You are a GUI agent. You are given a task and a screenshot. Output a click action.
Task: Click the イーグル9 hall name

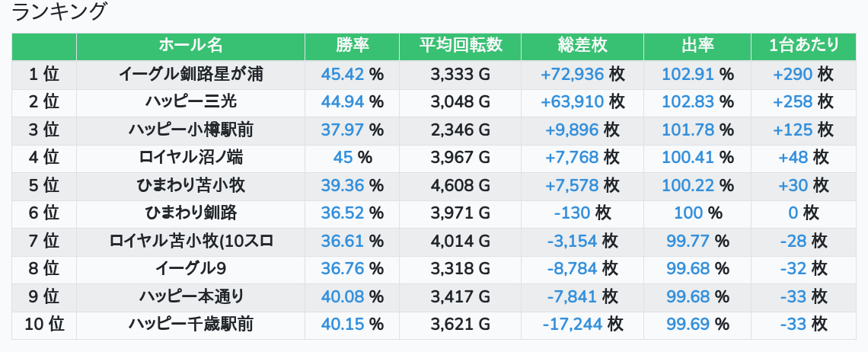click(190, 269)
